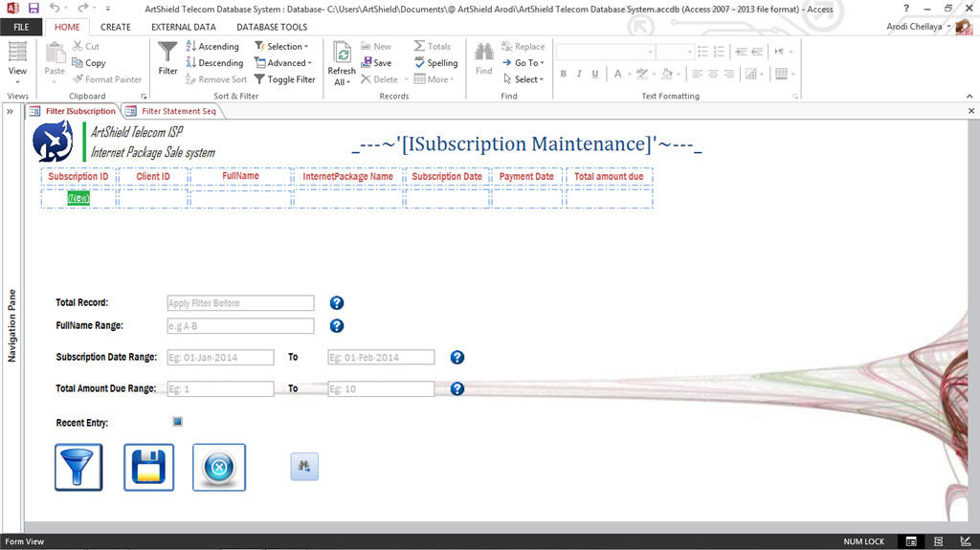Viewport: 980px width, 550px height.
Task: Click Form View icon in status bar
Action: click(911, 541)
